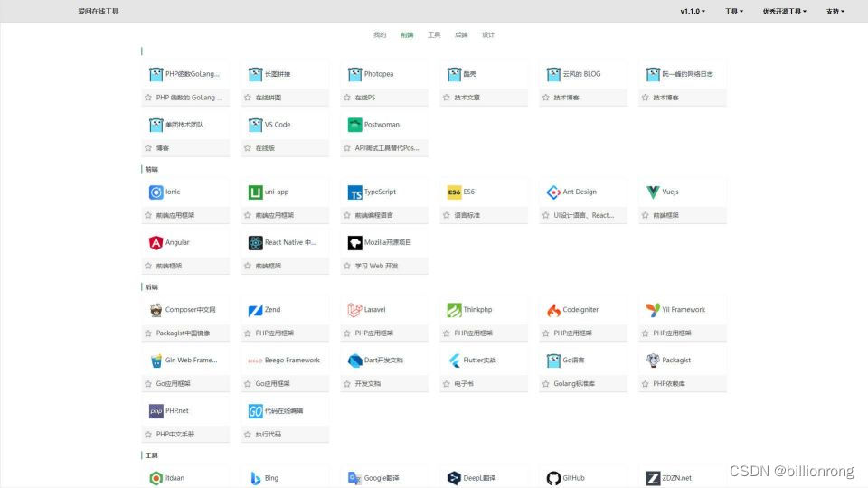Switch to the 工具 category tab
Image resolution: width=868 pixels, height=488 pixels.
tap(434, 35)
